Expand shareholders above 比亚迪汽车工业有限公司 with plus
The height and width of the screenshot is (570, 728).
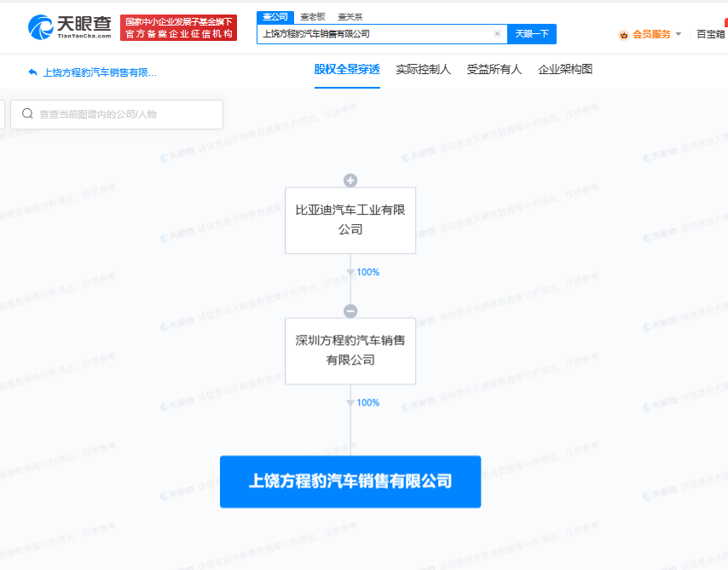click(350, 180)
